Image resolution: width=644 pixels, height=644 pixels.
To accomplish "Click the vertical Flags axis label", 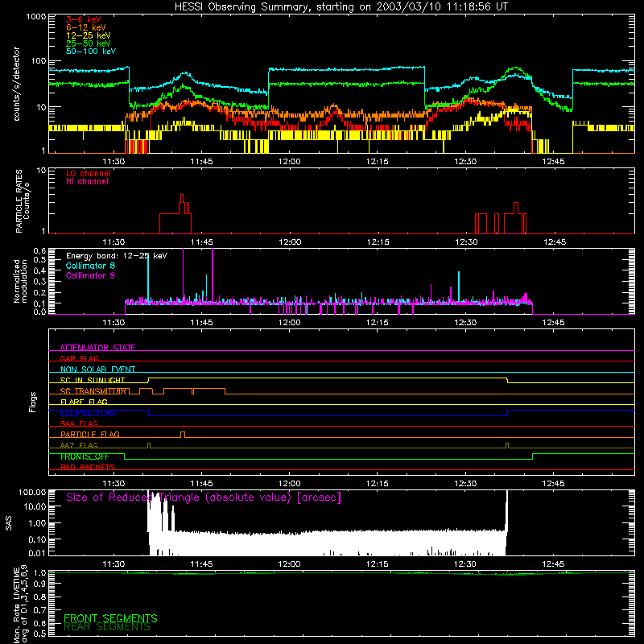I will (33, 402).
